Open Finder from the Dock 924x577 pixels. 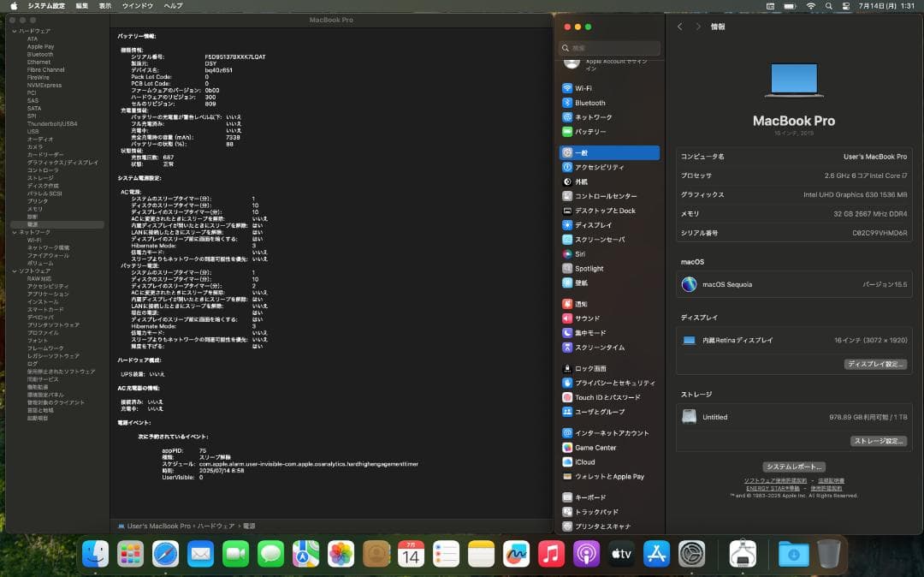[x=96, y=554]
